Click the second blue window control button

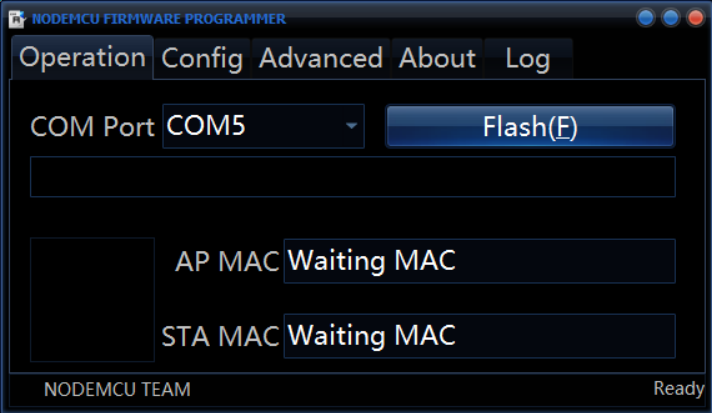pyautogui.click(x=671, y=18)
